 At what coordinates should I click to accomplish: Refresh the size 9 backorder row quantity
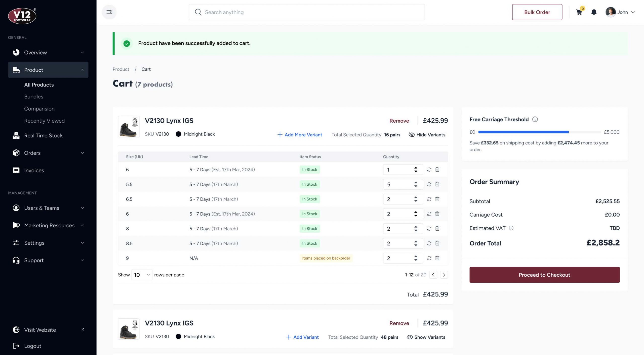click(429, 258)
